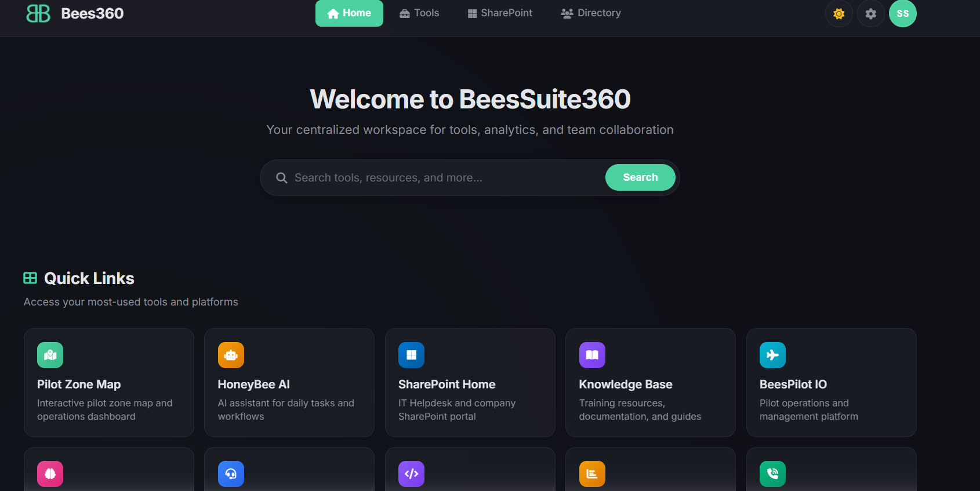Open the BeesPilot IO title link
Viewport: 980px width, 491px height.
[x=793, y=384]
